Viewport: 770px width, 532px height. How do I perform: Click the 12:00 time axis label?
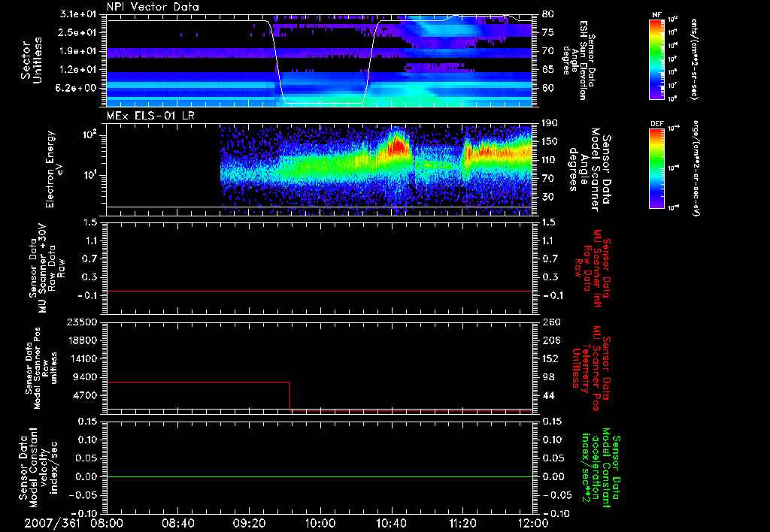click(533, 522)
